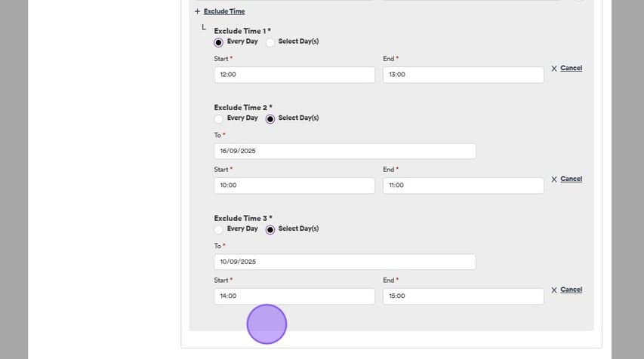
Task: Select Every Day for Exclude Time 3
Action: (x=219, y=230)
